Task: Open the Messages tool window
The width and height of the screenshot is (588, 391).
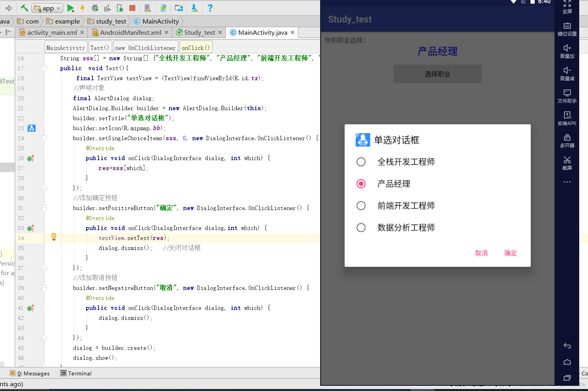Action: [x=30, y=373]
